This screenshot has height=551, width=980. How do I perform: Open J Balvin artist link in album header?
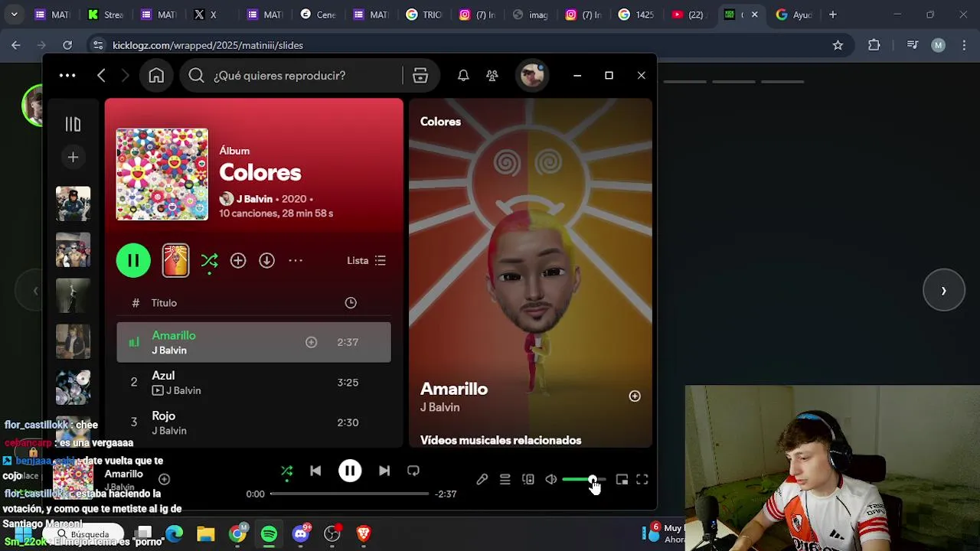tap(254, 198)
